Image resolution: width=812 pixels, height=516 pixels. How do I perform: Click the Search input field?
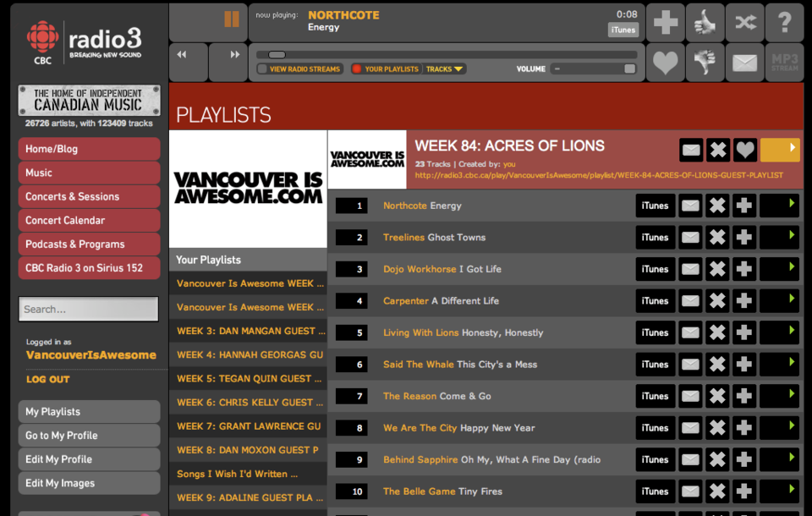point(89,310)
